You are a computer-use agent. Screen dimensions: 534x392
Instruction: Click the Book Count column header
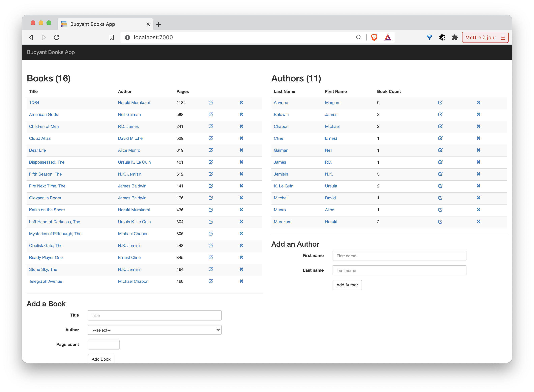pyautogui.click(x=389, y=91)
